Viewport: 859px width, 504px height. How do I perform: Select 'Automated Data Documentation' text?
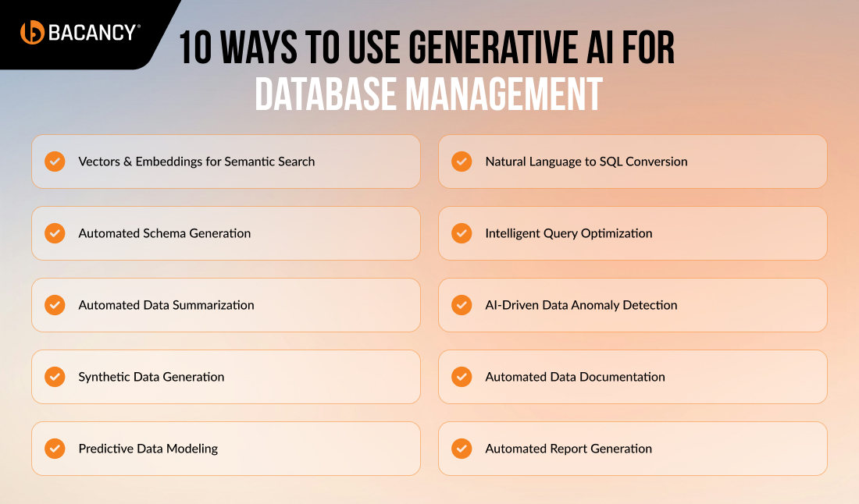click(576, 377)
